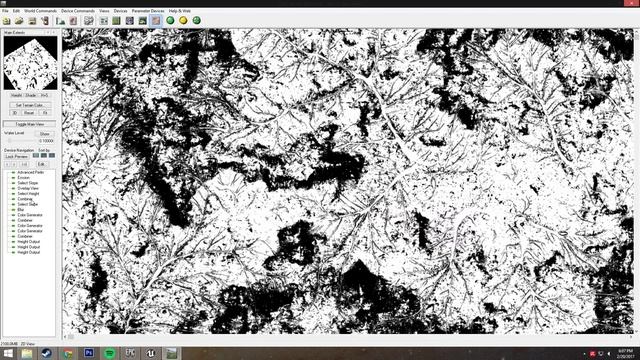Switch to blue Explorer view icon
The image size is (640, 360).
(130, 20)
